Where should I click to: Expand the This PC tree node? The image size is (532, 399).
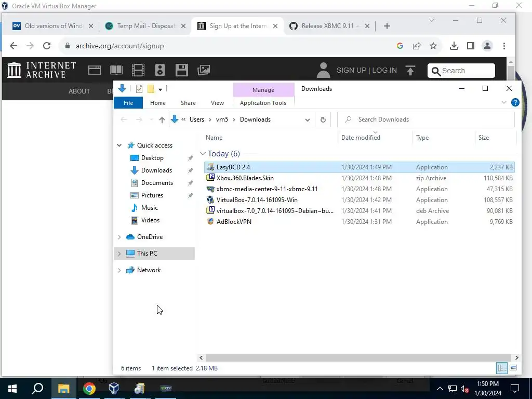[119, 254]
